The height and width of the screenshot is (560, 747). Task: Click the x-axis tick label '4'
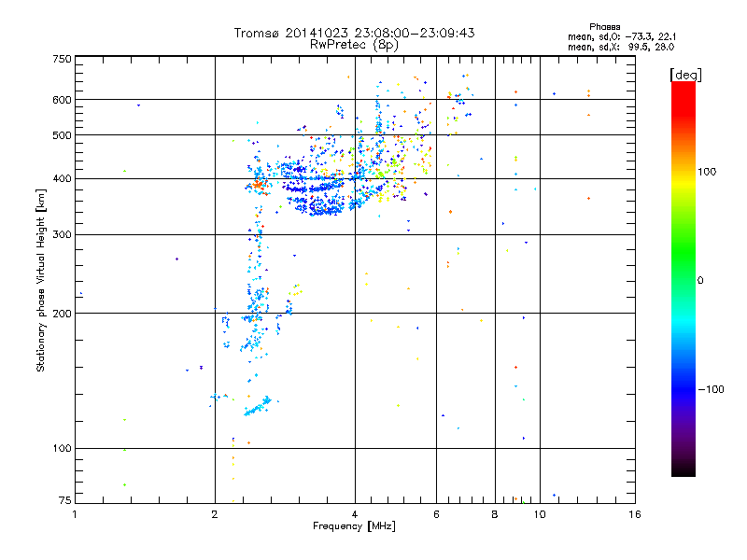tap(355, 514)
